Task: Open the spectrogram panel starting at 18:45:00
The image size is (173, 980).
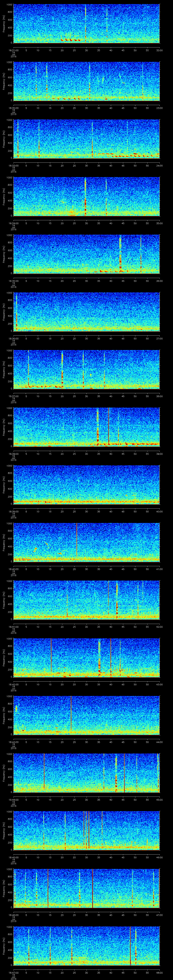Action: point(87,831)
